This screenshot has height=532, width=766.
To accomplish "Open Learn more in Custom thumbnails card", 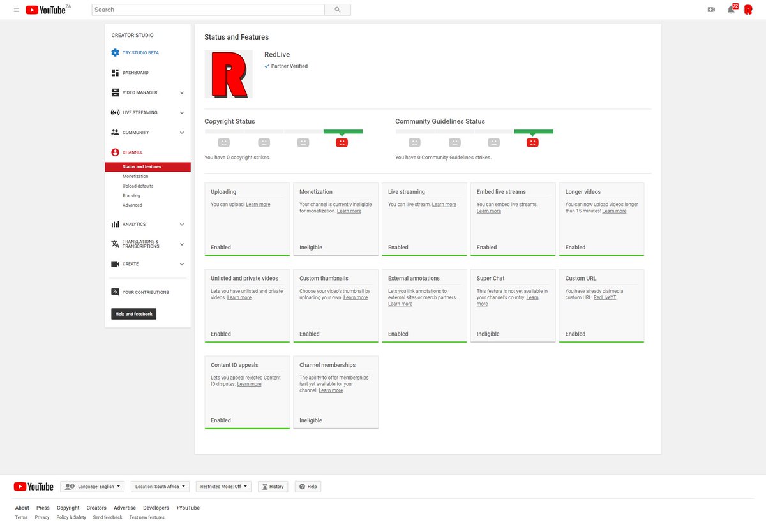I will 356,298.
